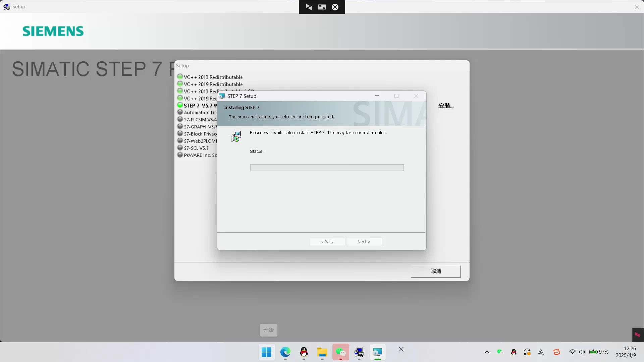Screen dimensions: 644x362
Task: Click QQ penguin tray icon
Action: tap(514, 352)
